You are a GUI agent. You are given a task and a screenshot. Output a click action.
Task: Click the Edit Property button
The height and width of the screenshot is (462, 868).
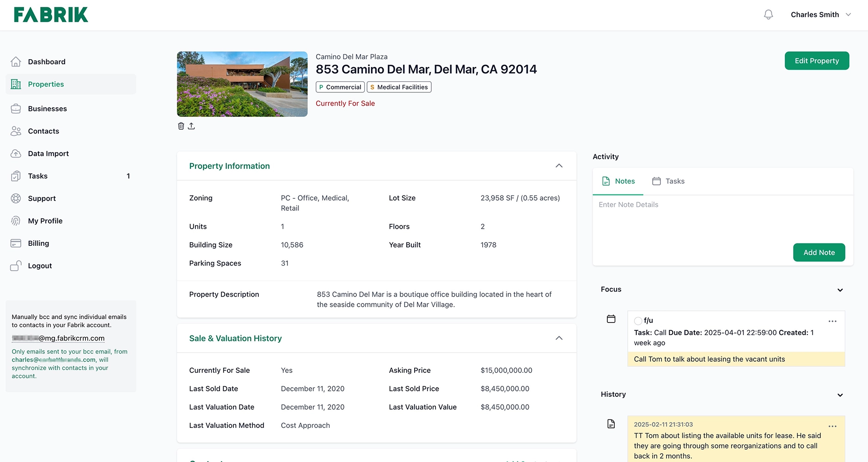click(817, 61)
